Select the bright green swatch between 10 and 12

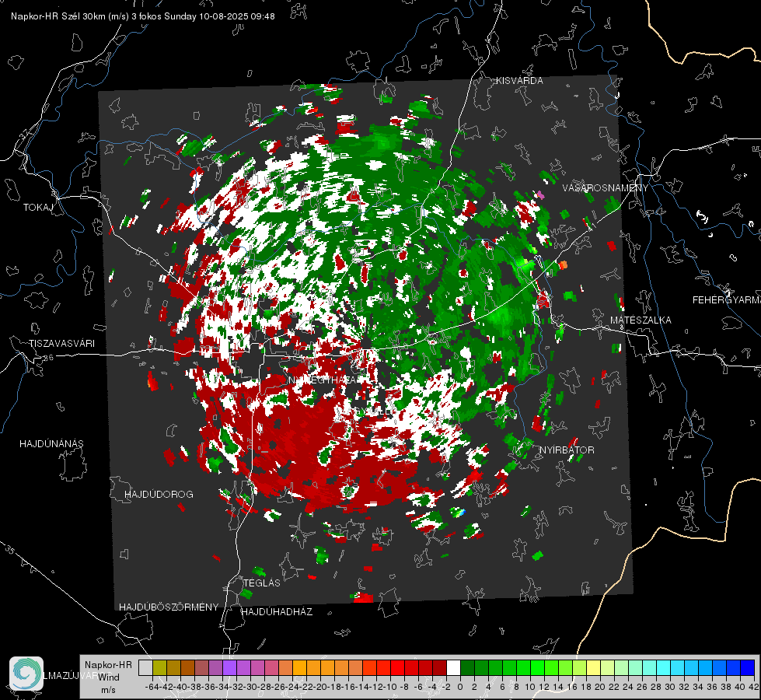pyautogui.click(x=537, y=667)
